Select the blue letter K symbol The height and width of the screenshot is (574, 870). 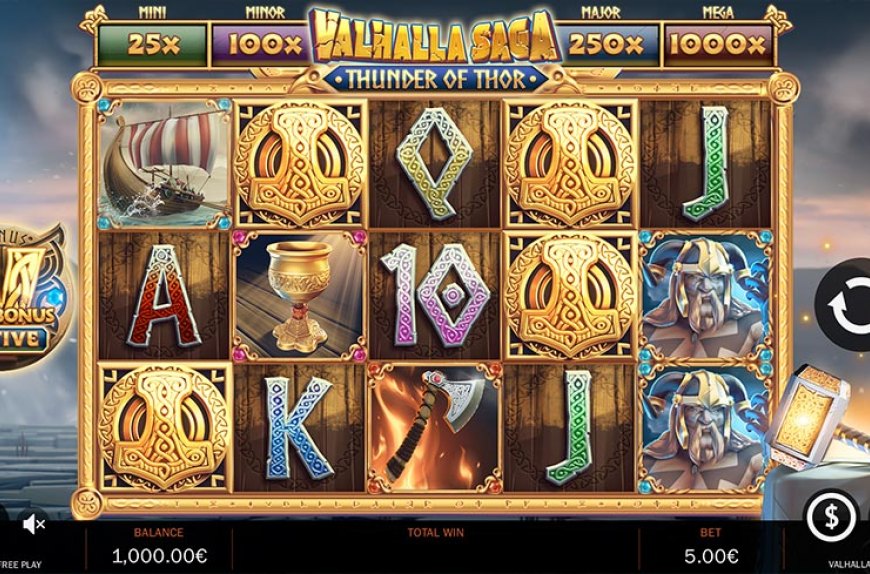tap(298, 428)
